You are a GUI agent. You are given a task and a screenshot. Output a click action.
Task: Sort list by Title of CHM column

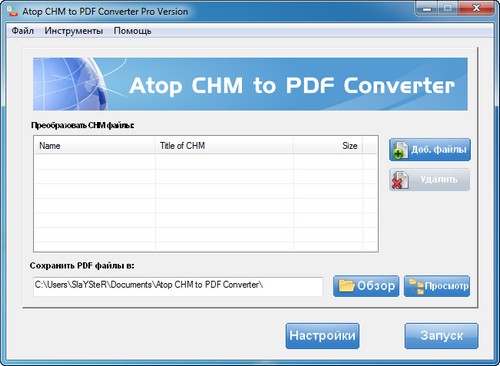click(x=224, y=146)
